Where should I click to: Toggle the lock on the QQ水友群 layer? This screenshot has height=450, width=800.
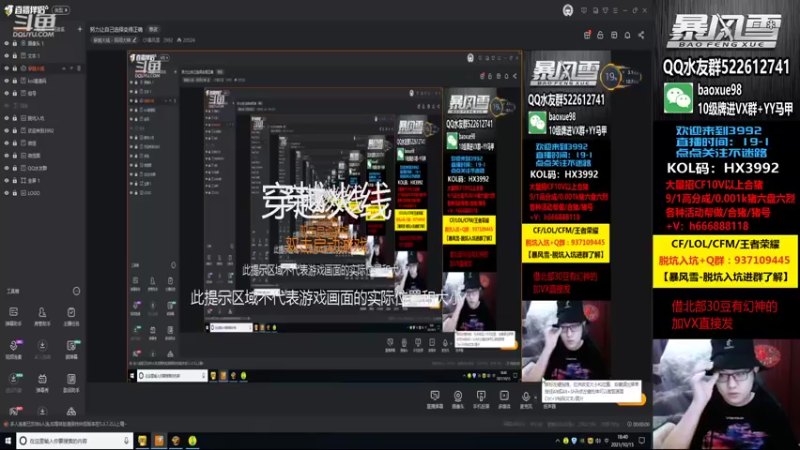(15, 168)
